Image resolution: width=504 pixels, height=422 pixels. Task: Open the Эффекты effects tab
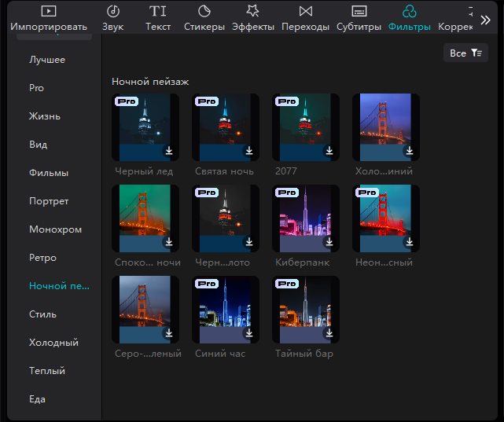[x=252, y=18]
